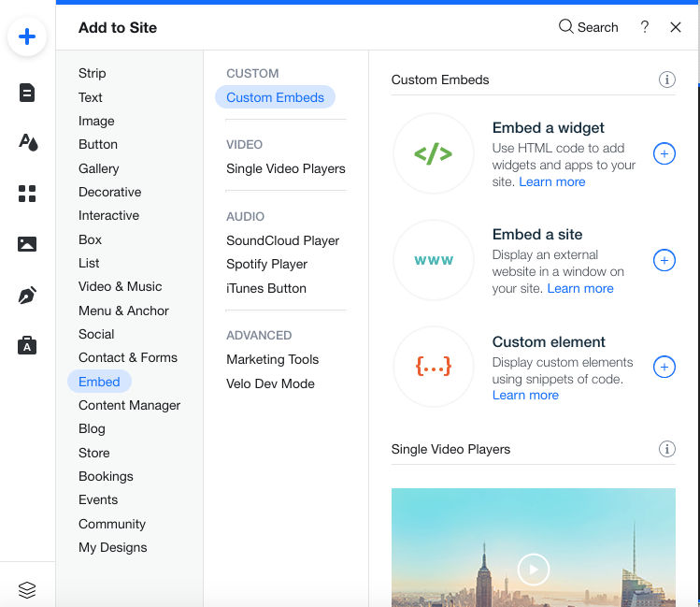The width and height of the screenshot is (700, 607).
Task: Click the Custom element title
Action: (x=549, y=342)
